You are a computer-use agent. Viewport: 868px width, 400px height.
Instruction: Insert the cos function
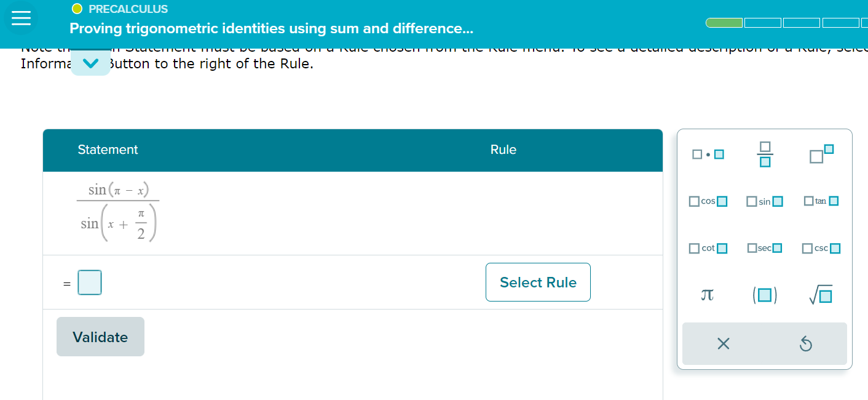coord(708,201)
